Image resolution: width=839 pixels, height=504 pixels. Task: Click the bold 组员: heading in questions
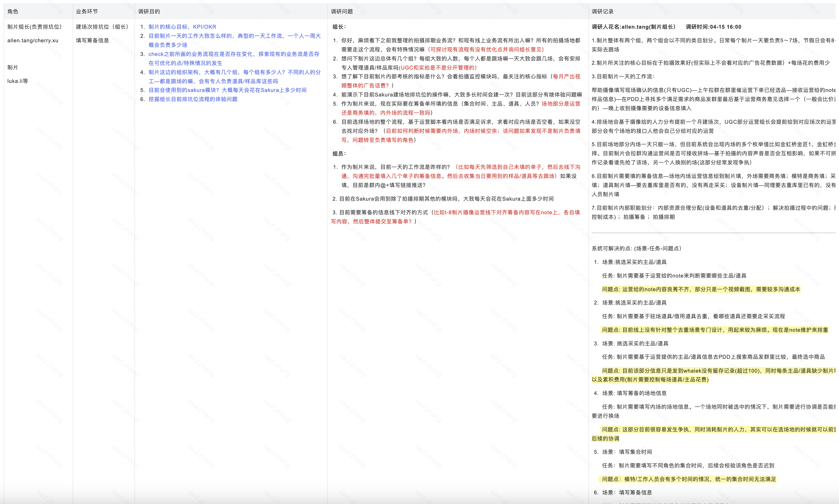[x=339, y=154]
